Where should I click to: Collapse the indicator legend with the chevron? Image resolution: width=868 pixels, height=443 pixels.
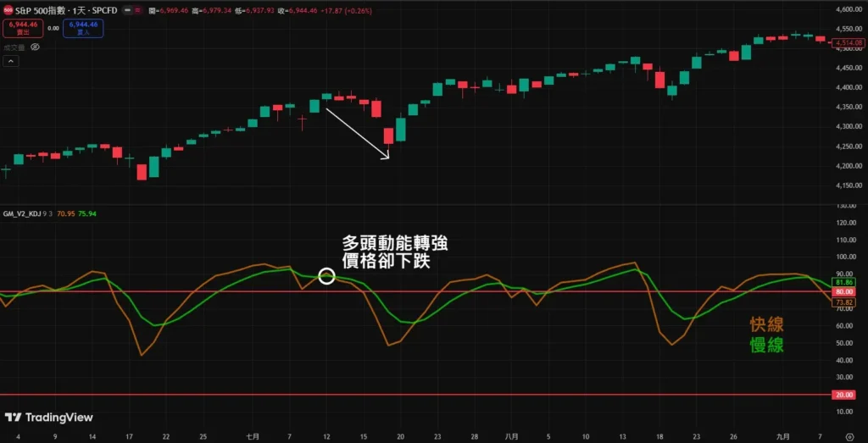click(11, 61)
